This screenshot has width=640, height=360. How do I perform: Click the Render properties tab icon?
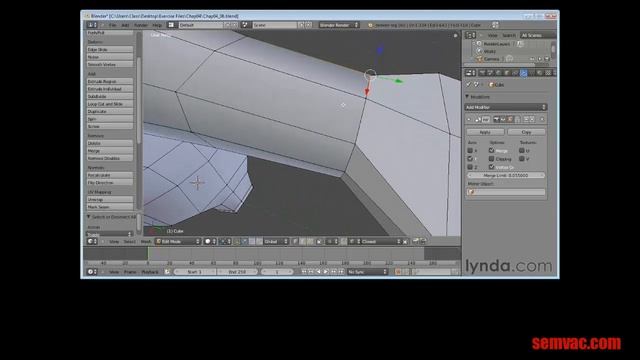point(482,73)
